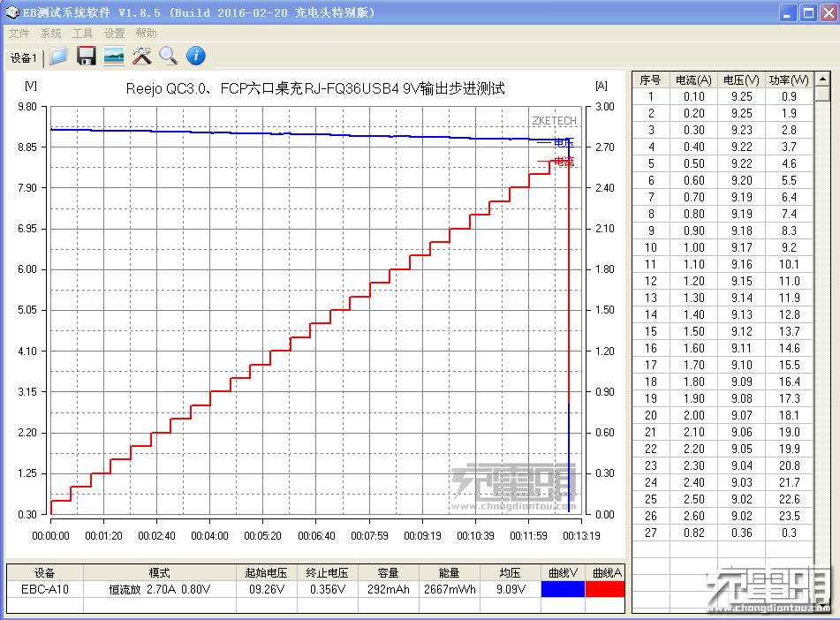This screenshot has width=840, height=620.
Task: Click the EBC-A10 device cell
Action: [45, 589]
